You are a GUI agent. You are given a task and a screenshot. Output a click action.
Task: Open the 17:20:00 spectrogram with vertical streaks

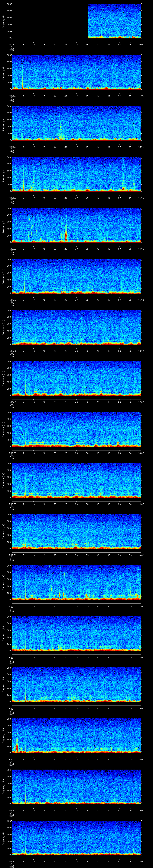[x=77, y=583]
